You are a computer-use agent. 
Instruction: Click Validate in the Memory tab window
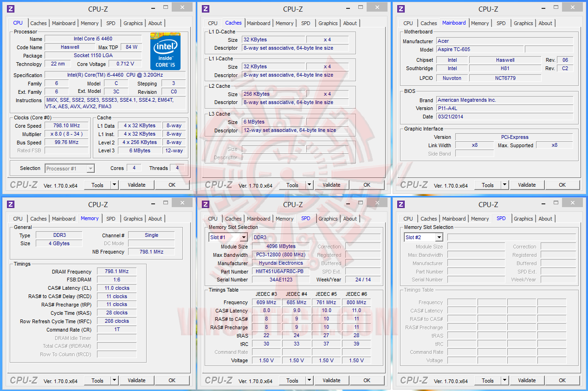click(136, 380)
